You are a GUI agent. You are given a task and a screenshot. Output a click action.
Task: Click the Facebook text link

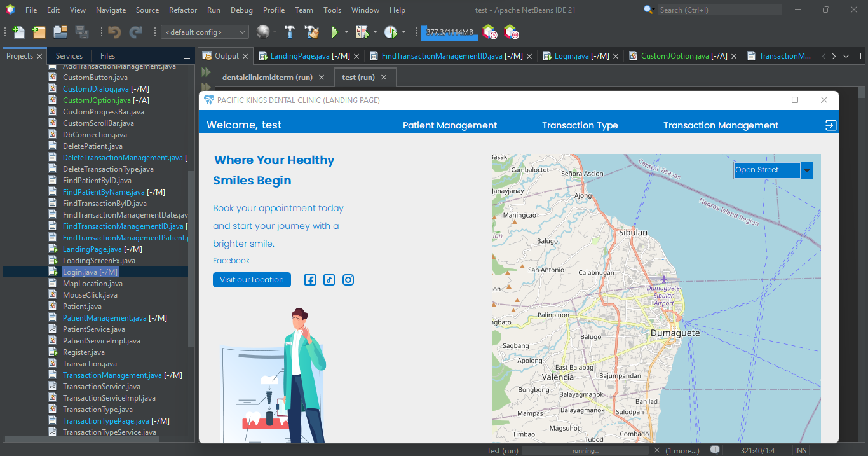click(231, 261)
